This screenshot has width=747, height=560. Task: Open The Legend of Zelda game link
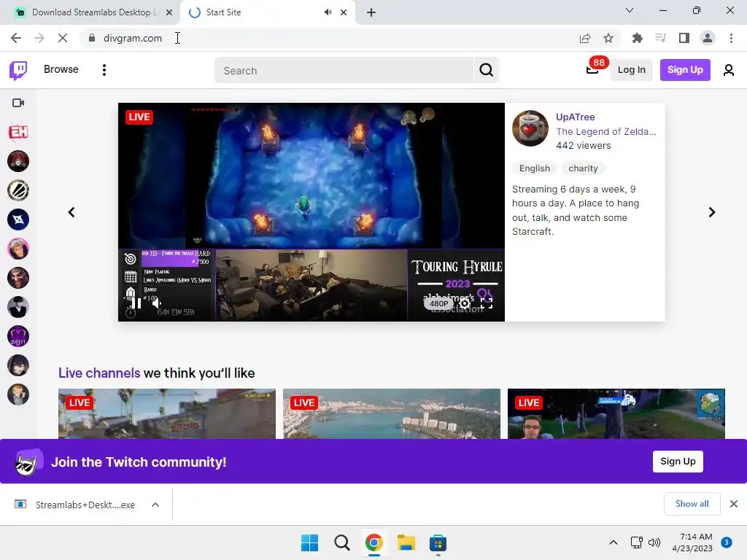click(606, 131)
